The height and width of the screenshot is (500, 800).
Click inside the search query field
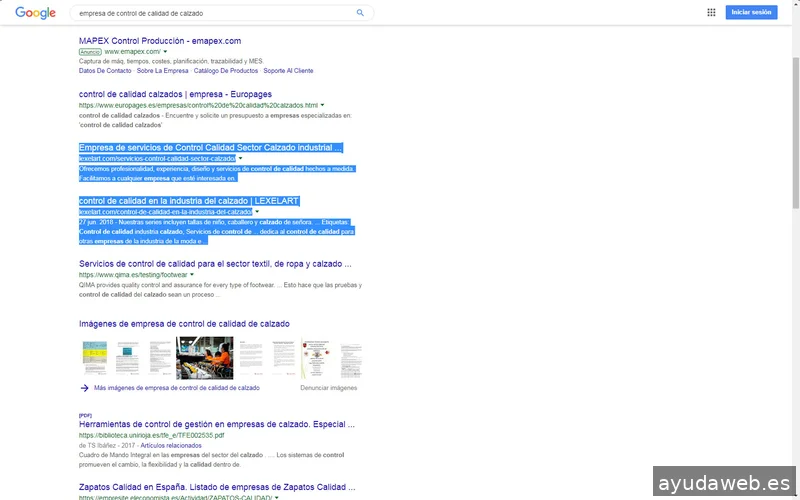210,13
